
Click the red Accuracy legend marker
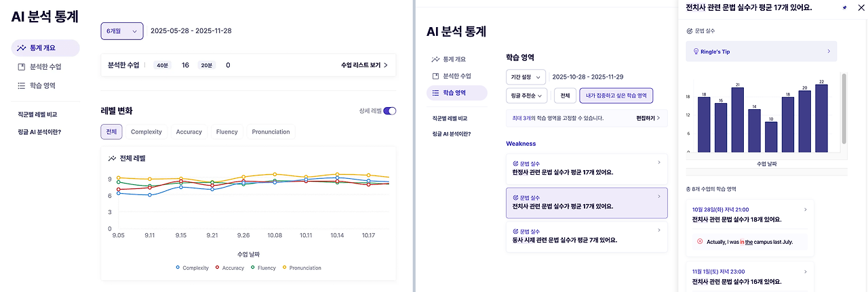click(x=217, y=268)
